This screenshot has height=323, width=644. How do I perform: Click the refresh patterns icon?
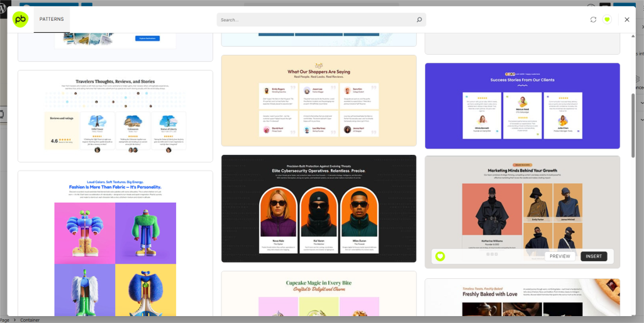coord(593,20)
